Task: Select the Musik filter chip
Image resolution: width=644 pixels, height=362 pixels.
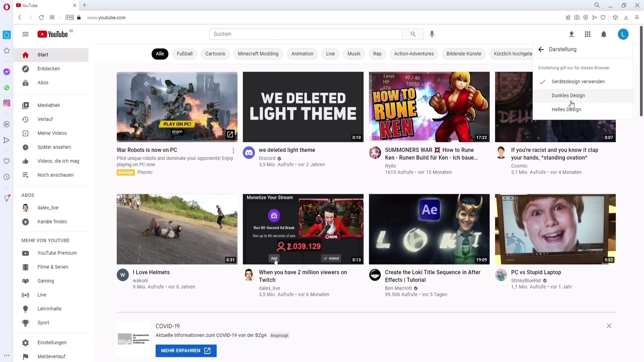Action: tap(354, 54)
